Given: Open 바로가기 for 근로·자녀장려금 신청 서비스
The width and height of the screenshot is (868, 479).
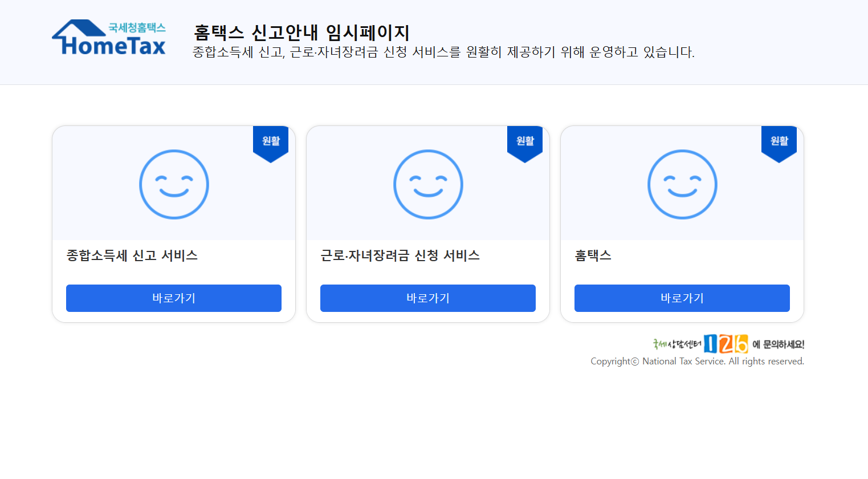Looking at the screenshot, I should pyautogui.click(x=428, y=298).
